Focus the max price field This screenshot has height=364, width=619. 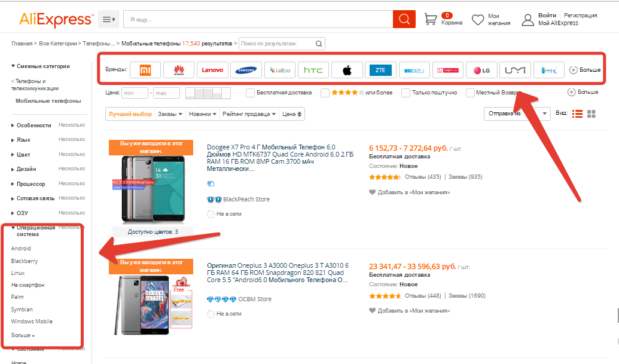(x=166, y=93)
